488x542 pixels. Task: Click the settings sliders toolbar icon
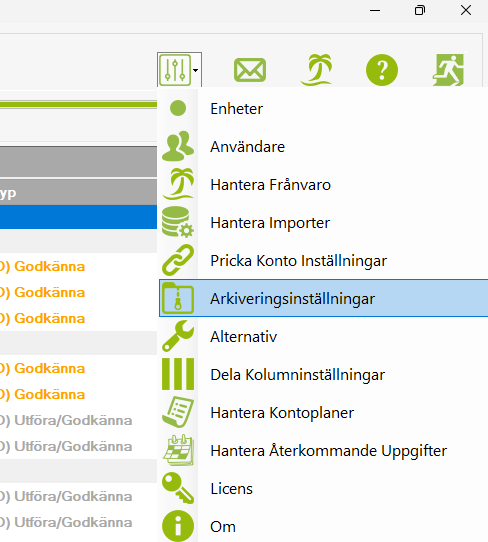point(175,70)
